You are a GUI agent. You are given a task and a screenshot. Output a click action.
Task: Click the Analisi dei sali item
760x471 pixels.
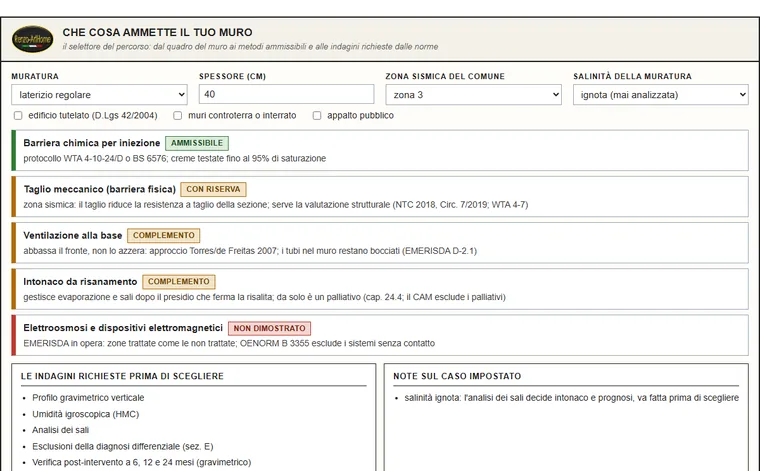[61, 430]
